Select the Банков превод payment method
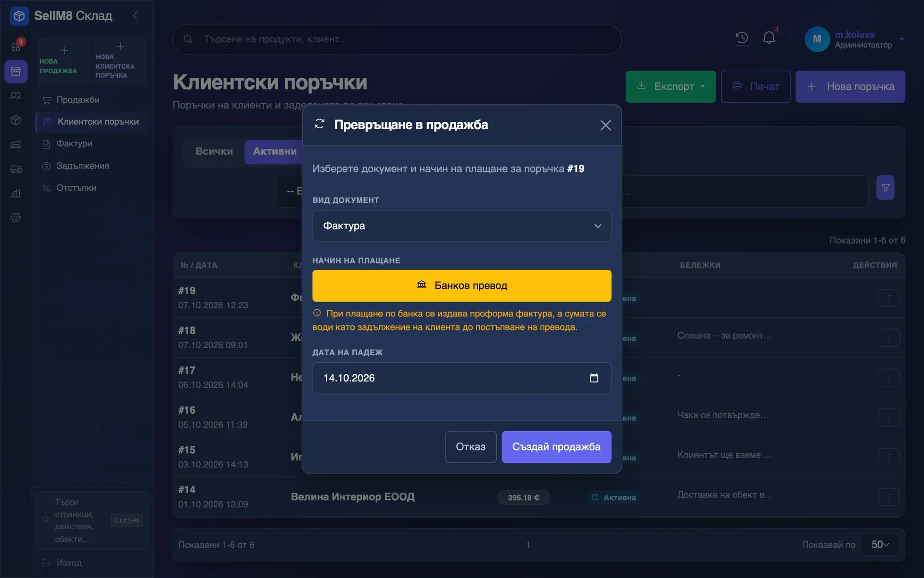 [x=462, y=286]
